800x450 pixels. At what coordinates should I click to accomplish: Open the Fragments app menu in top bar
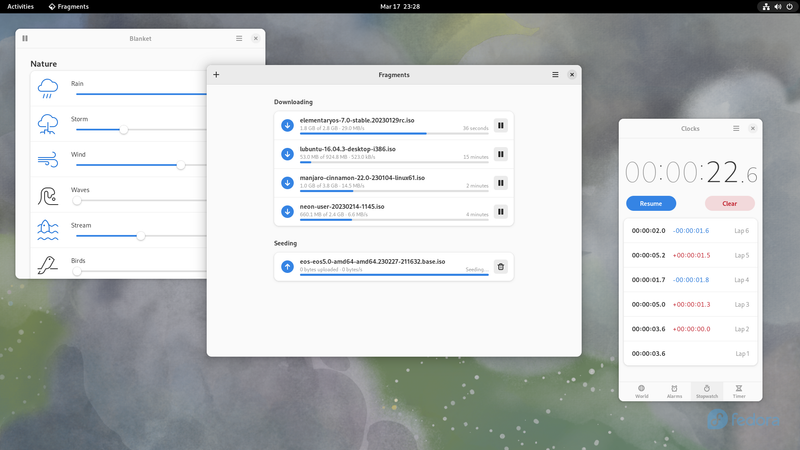pos(68,7)
